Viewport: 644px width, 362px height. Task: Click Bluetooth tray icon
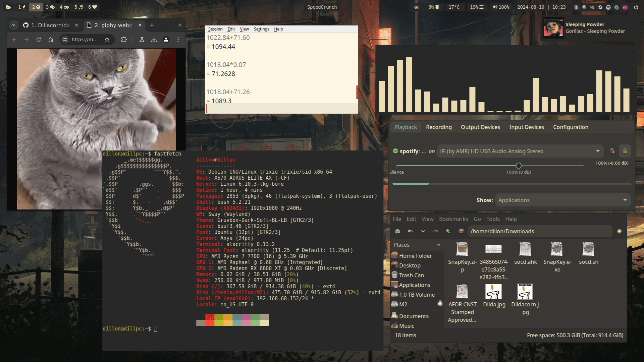(x=576, y=7)
